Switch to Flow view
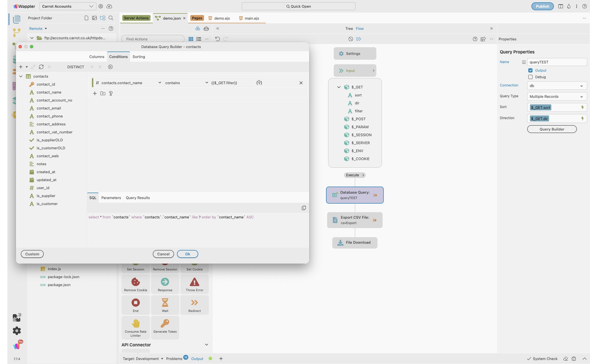The height and width of the screenshot is (364, 590). (360, 28)
